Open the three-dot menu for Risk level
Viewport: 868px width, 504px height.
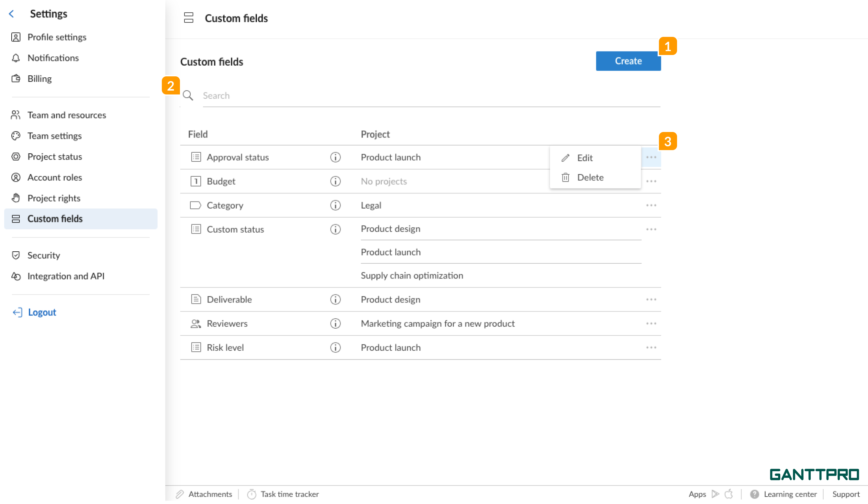point(651,347)
